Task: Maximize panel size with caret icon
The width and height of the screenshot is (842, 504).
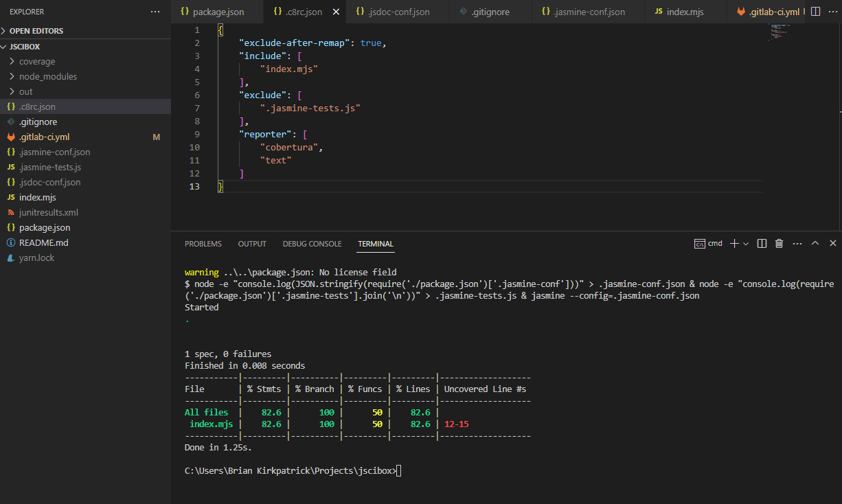Action: 815,244
